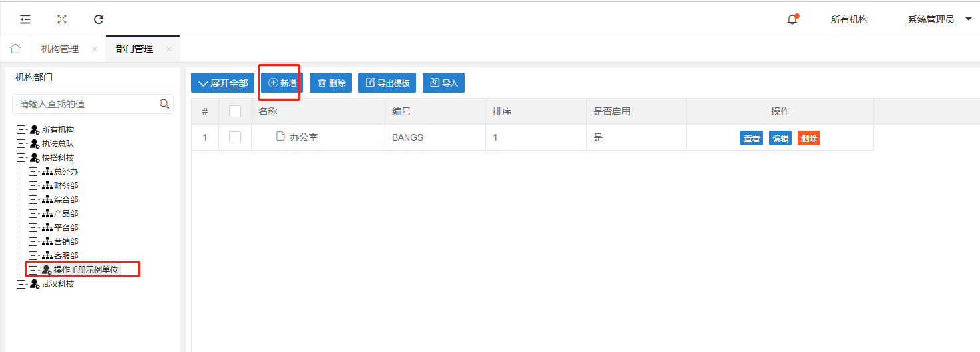
Task: Focus the 请输入查找的值 search field
Action: click(x=85, y=104)
